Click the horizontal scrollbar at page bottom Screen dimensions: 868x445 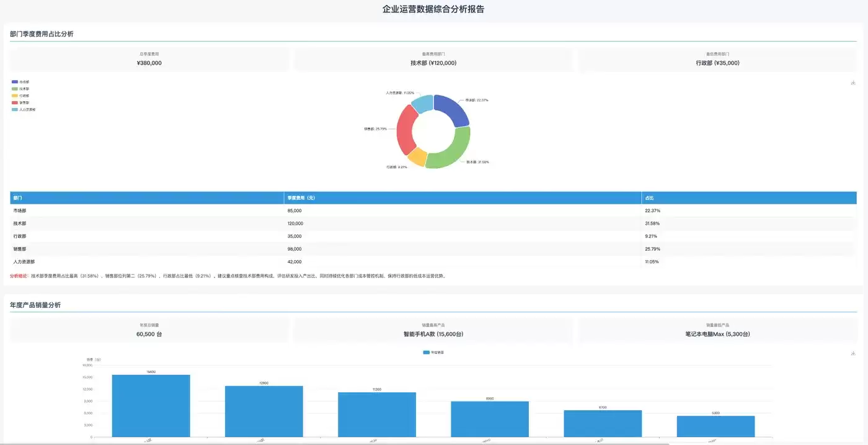(335, 443)
